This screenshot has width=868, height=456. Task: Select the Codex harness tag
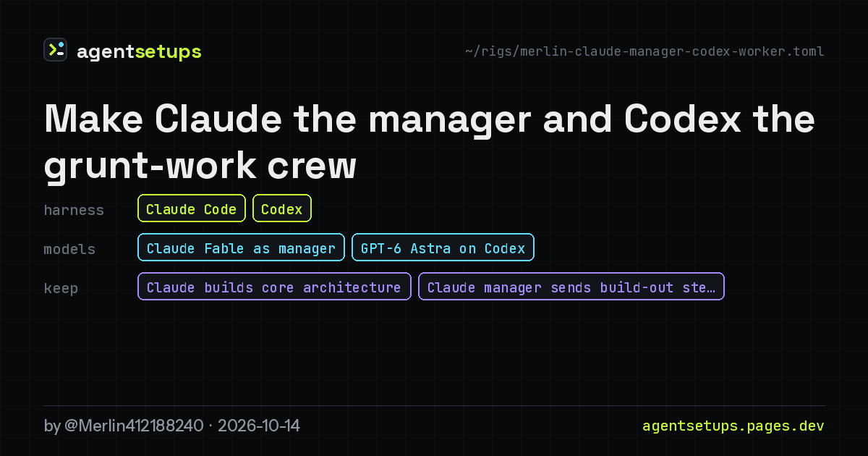click(282, 208)
